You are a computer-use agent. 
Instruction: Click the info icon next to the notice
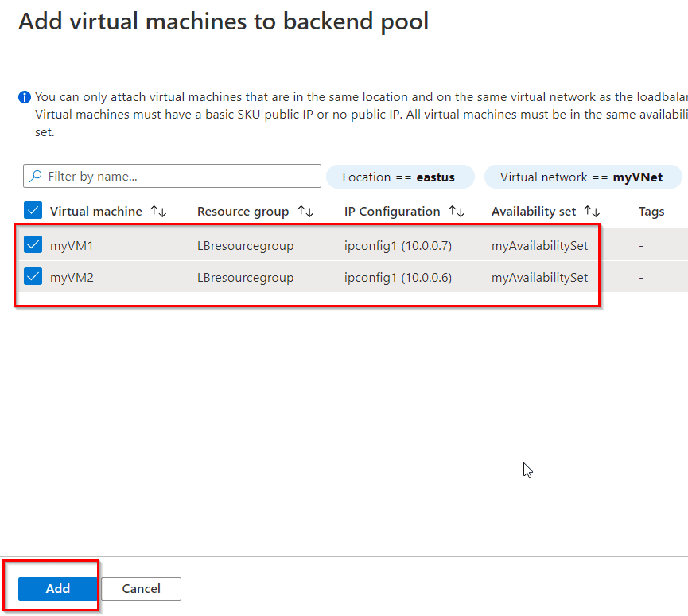(24, 96)
